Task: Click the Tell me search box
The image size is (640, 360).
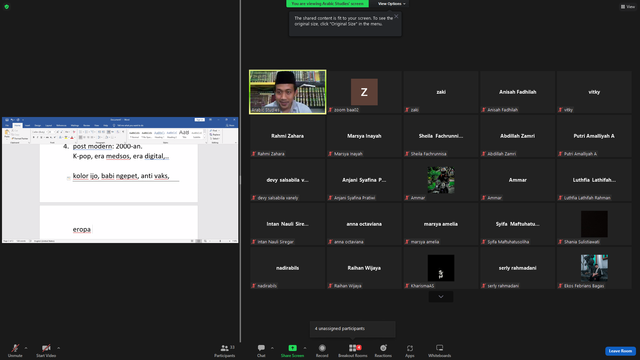Action: [128, 125]
